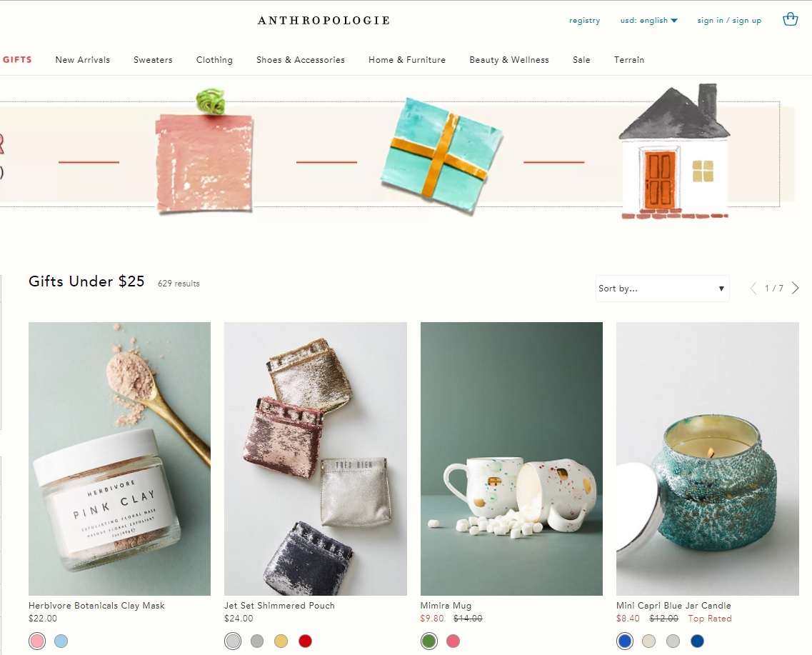The image size is (812, 655).
Task: Select blue swatch for Clay Mask
Action: (x=61, y=641)
